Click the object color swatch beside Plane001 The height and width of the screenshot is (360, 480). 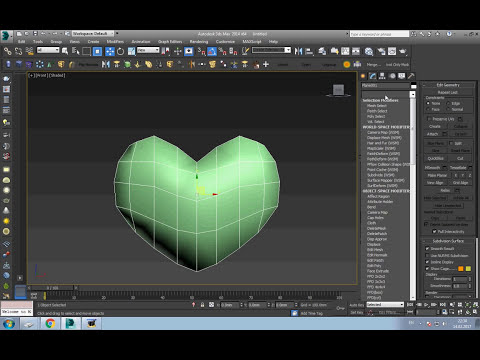pyautogui.click(x=413, y=86)
